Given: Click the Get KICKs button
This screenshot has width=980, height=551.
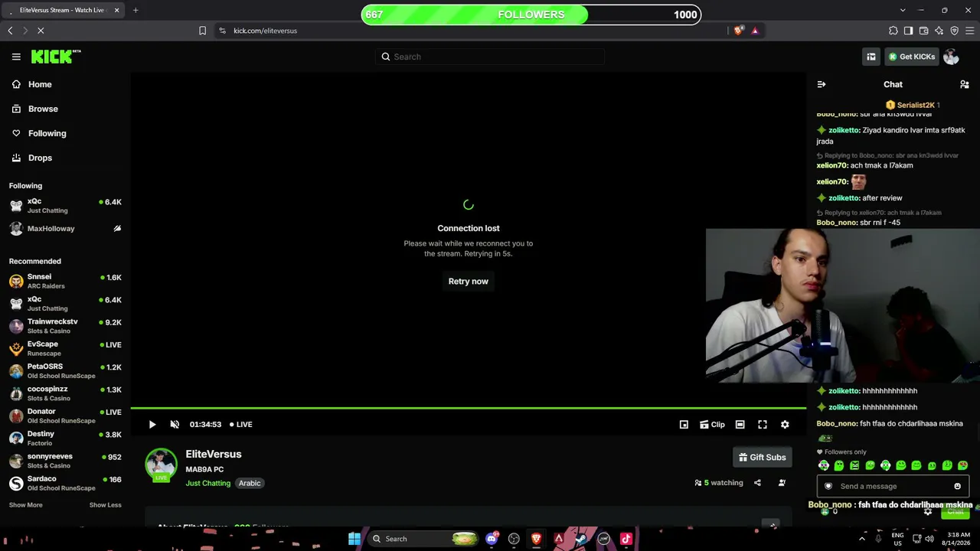Looking at the screenshot, I should (x=911, y=57).
